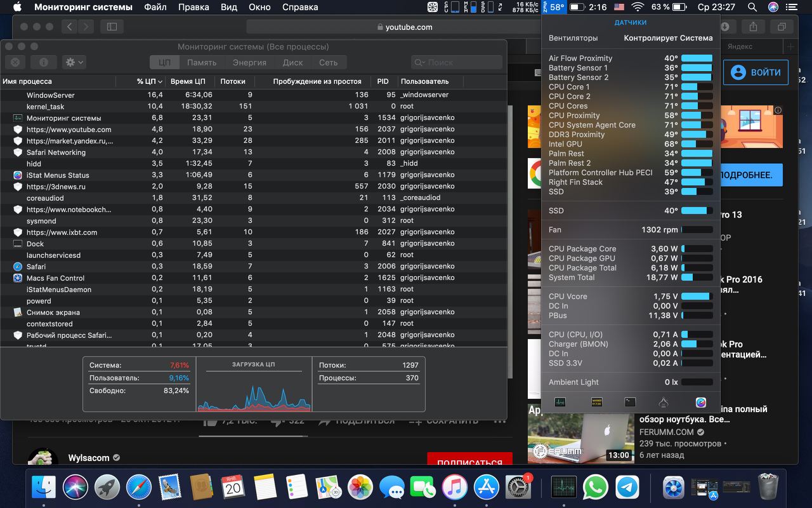Open the FERUMM.COM video thumbnail

(580, 438)
